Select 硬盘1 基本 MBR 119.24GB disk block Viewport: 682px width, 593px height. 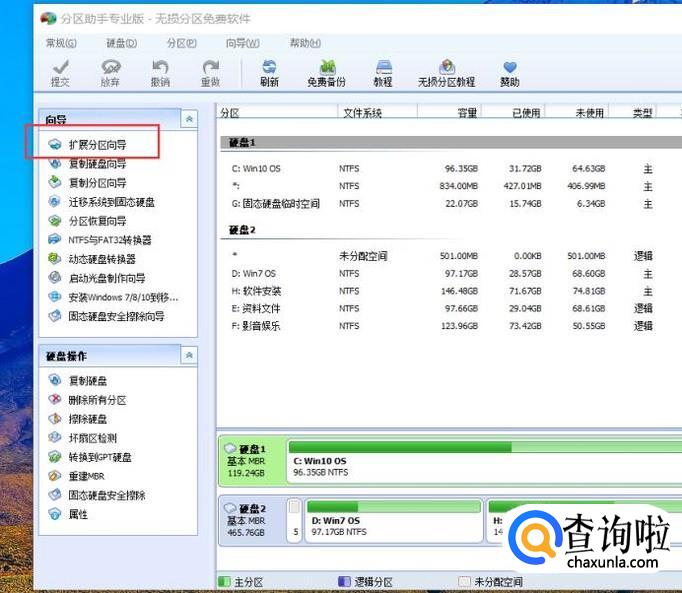251,461
